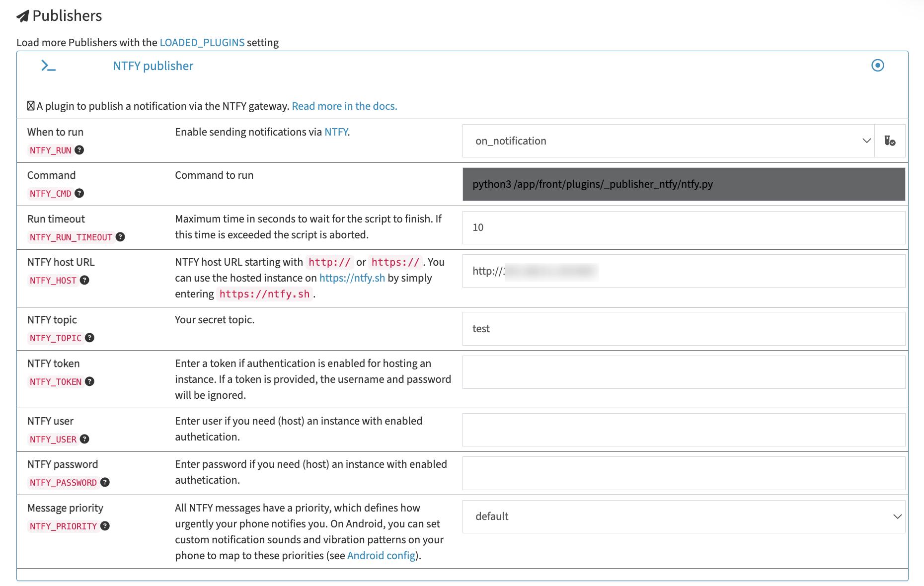This screenshot has height=586, width=924.
Task: Click the Command to run python3 field
Action: pos(684,184)
